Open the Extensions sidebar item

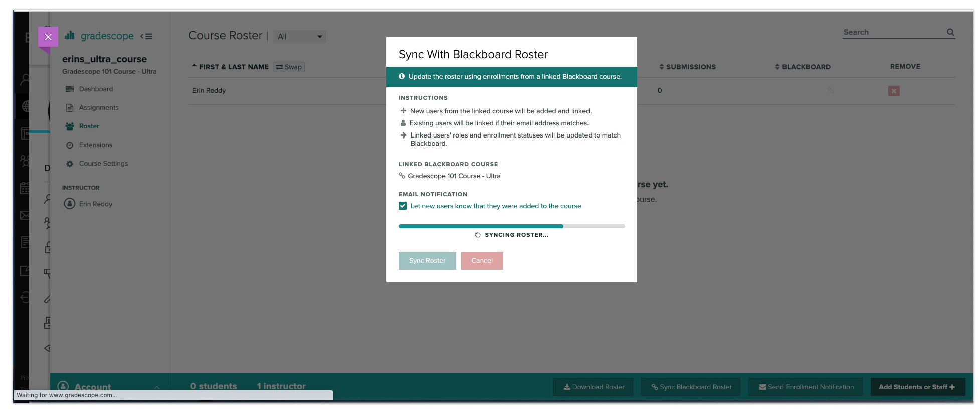pyautogui.click(x=96, y=145)
